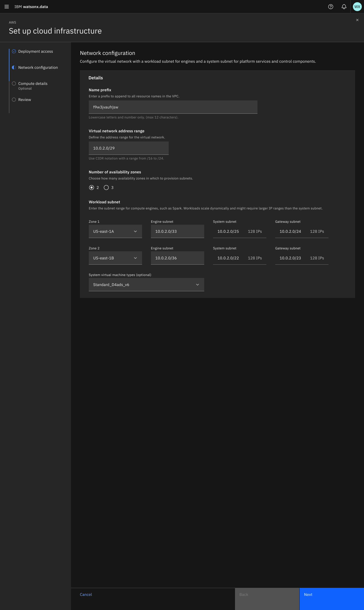Open notifications bell icon
Screen dimensions: 364x610
tap(344, 7)
